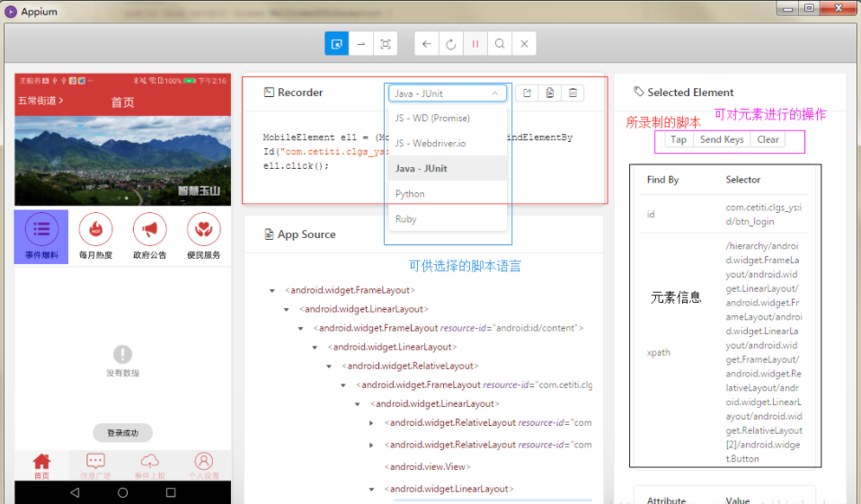Choose Java - JUnit in the list

[x=448, y=169]
